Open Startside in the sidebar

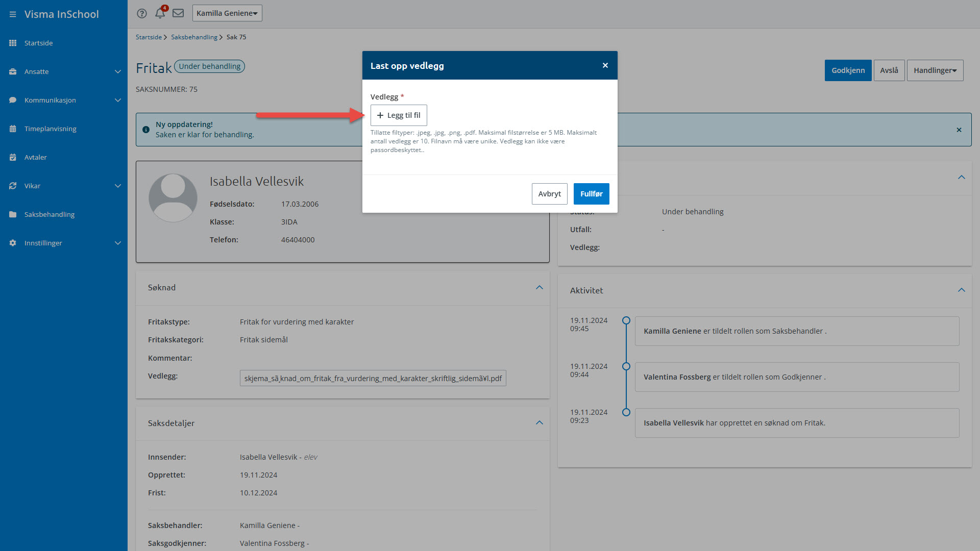[x=39, y=43]
